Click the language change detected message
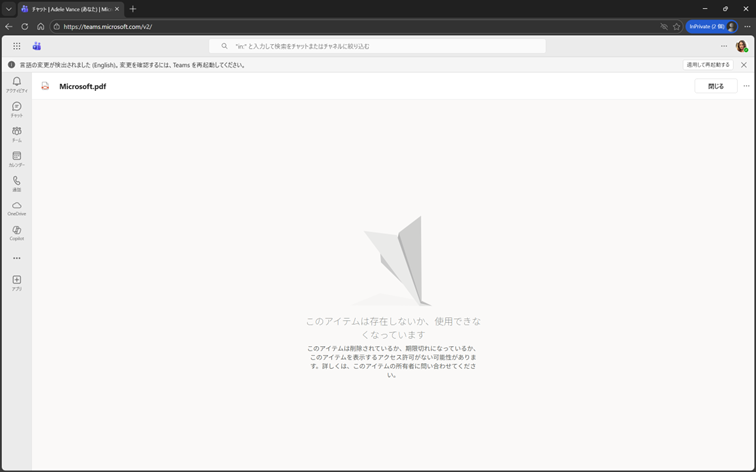The width and height of the screenshot is (756, 472). (133, 65)
